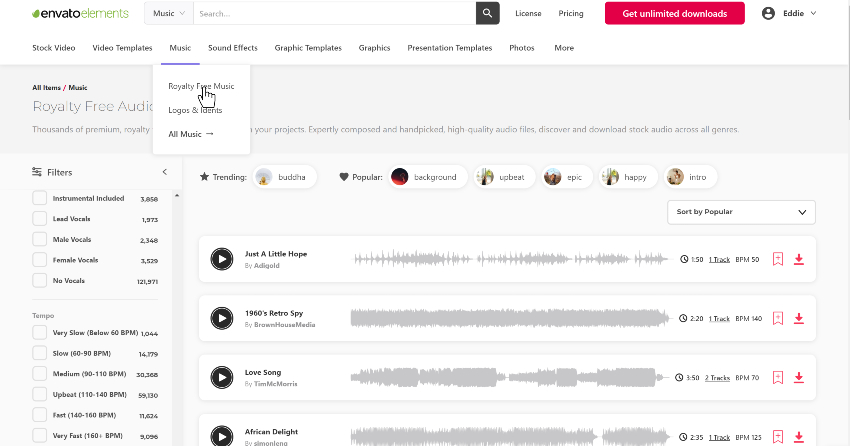Viewport: 850px width, 446px height.
Task: Download the Love Song track
Action: (799, 378)
